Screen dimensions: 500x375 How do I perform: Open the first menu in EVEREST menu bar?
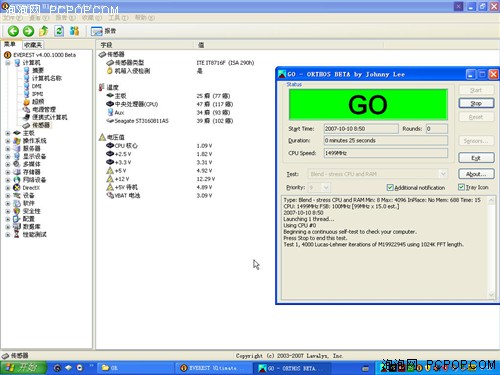[13, 18]
